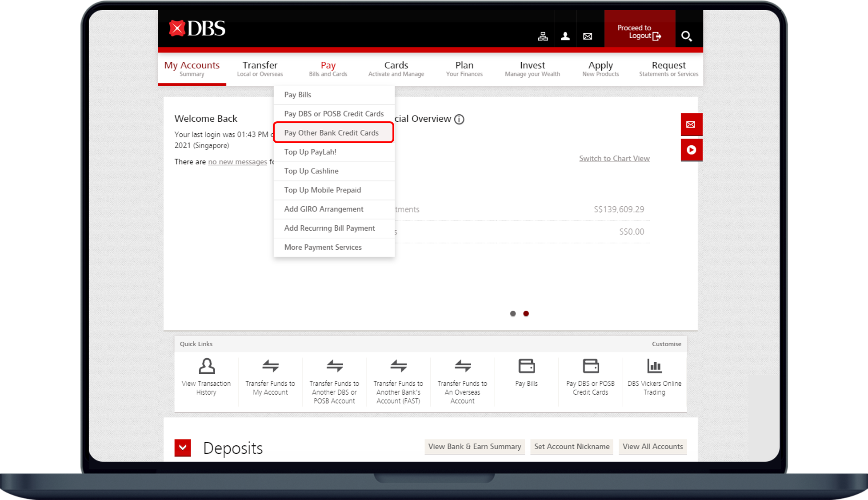
Task: Open the mail envelope icon in header
Action: 588,36
